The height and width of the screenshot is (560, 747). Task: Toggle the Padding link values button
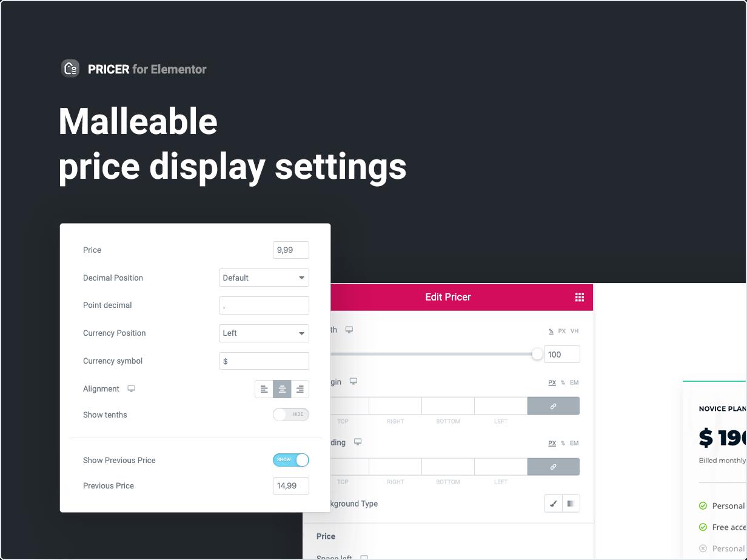pyautogui.click(x=554, y=467)
